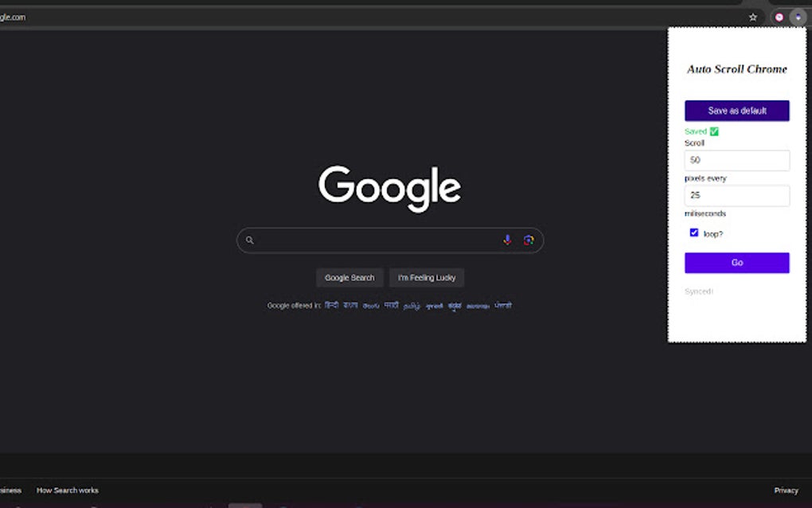Open the How Search works link

click(x=67, y=490)
